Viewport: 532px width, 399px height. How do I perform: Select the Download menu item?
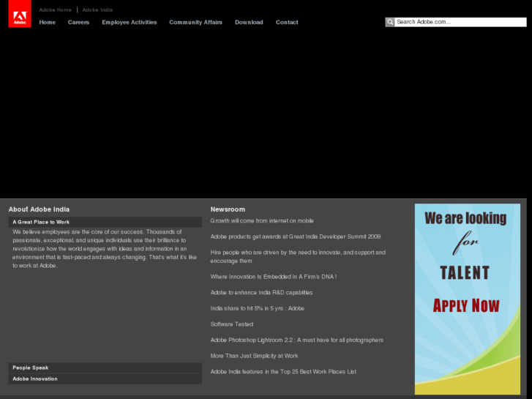click(249, 22)
